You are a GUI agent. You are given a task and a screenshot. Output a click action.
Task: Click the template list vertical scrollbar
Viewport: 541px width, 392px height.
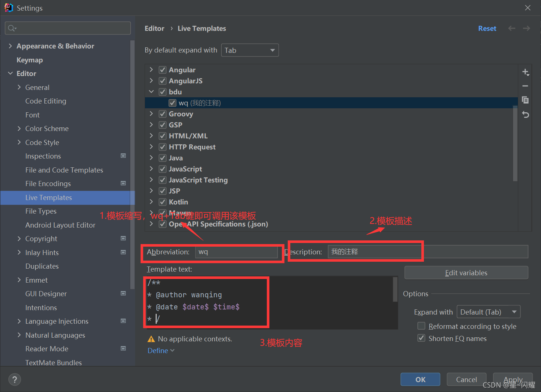(x=515, y=143)
